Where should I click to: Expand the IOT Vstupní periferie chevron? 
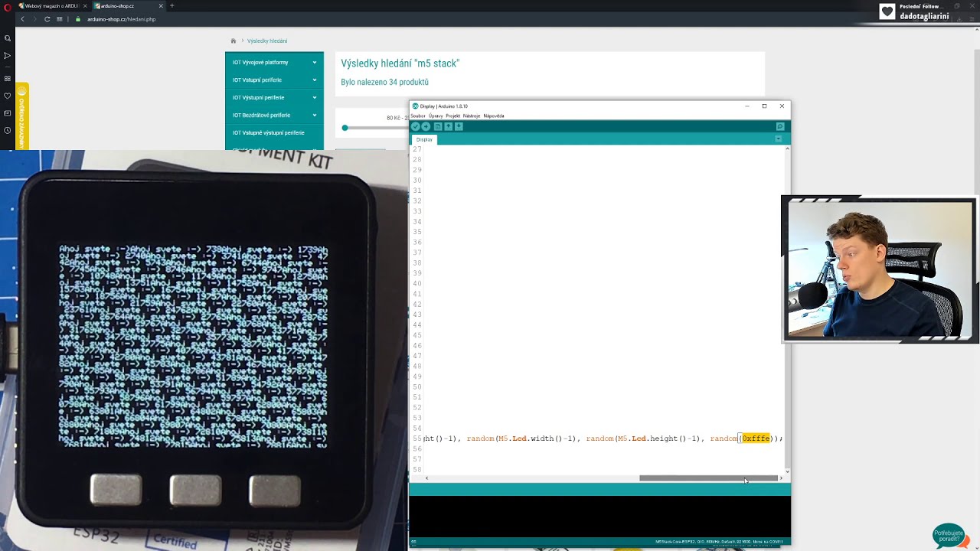click(x=314, y=80)
